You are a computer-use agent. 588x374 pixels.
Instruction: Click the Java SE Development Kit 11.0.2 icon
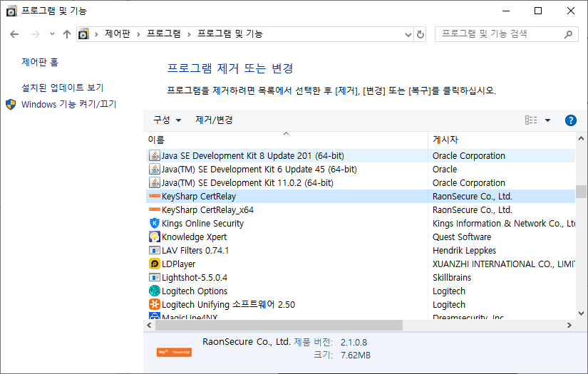pyautogui.click(x=154, y=182)
